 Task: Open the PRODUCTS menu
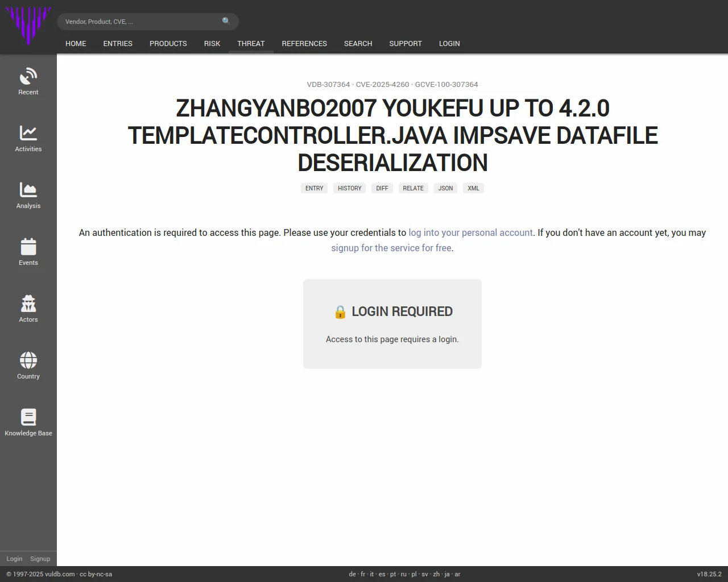[x=168, y=43]
